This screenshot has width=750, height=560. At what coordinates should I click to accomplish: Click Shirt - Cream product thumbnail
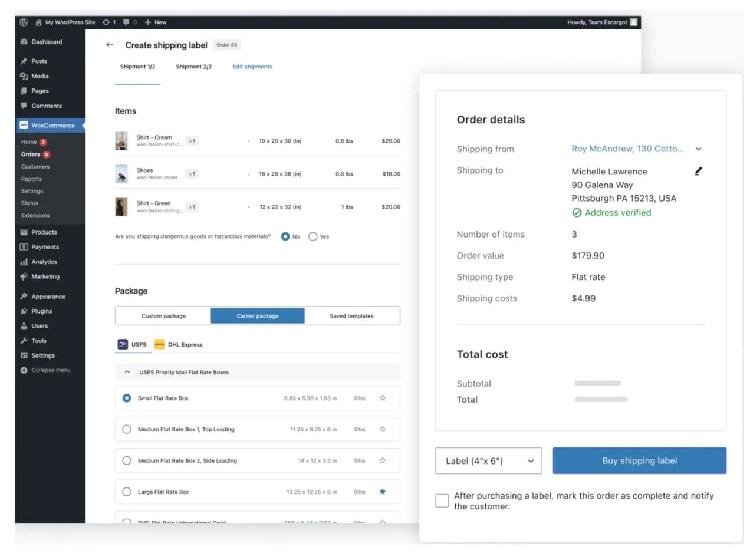[x=121, y=141]
